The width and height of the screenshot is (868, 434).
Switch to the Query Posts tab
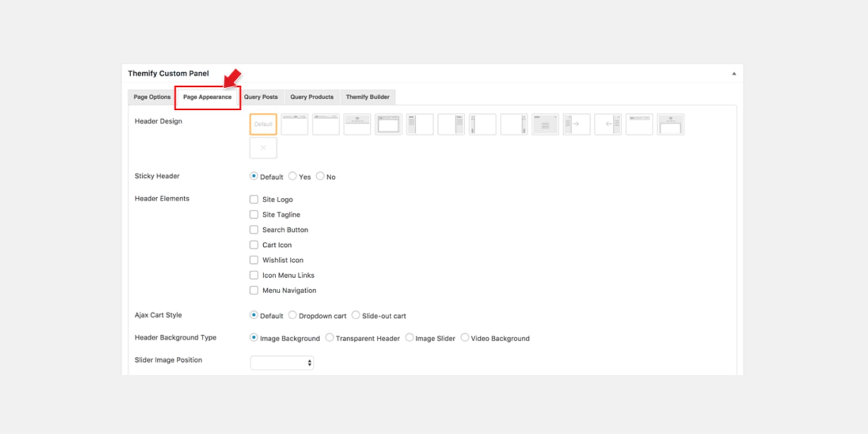click(x=261, y=97)
